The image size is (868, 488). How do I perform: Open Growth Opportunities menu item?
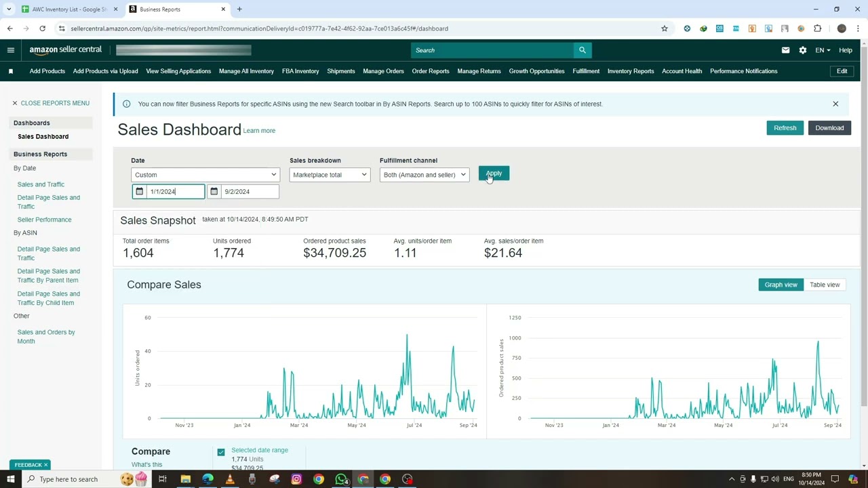pos(536,71)
